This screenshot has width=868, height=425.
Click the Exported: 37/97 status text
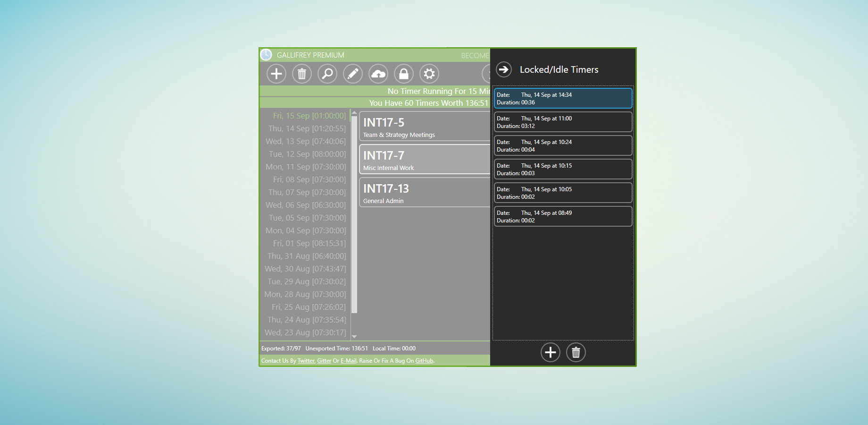tap(281, 348)
